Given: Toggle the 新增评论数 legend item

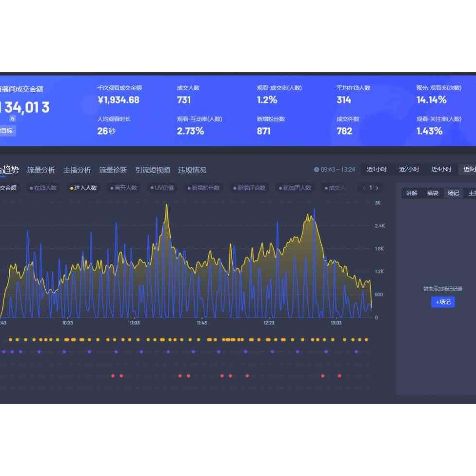Looking at the screenshot, I should click(x=249, y=188).
